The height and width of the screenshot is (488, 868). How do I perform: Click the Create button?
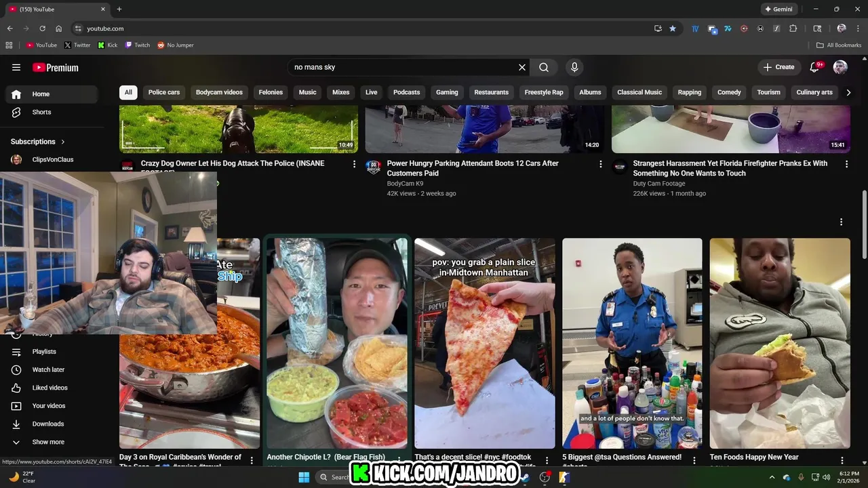(x=778, y=67)
